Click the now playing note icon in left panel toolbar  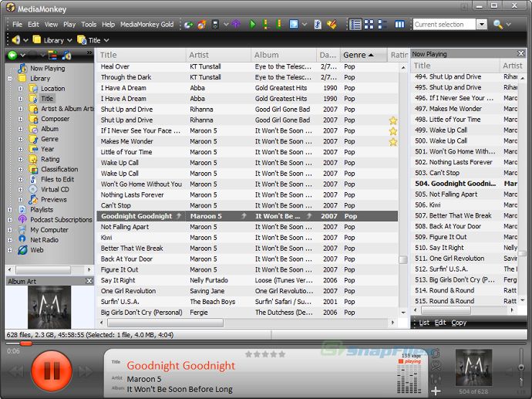tap(66, 56)
